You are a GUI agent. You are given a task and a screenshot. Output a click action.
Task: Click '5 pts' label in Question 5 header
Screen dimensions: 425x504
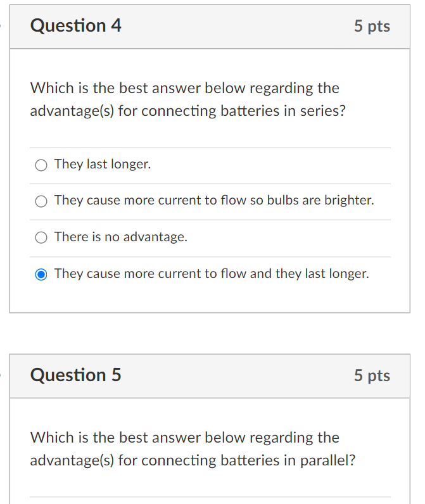pos(372,375)
